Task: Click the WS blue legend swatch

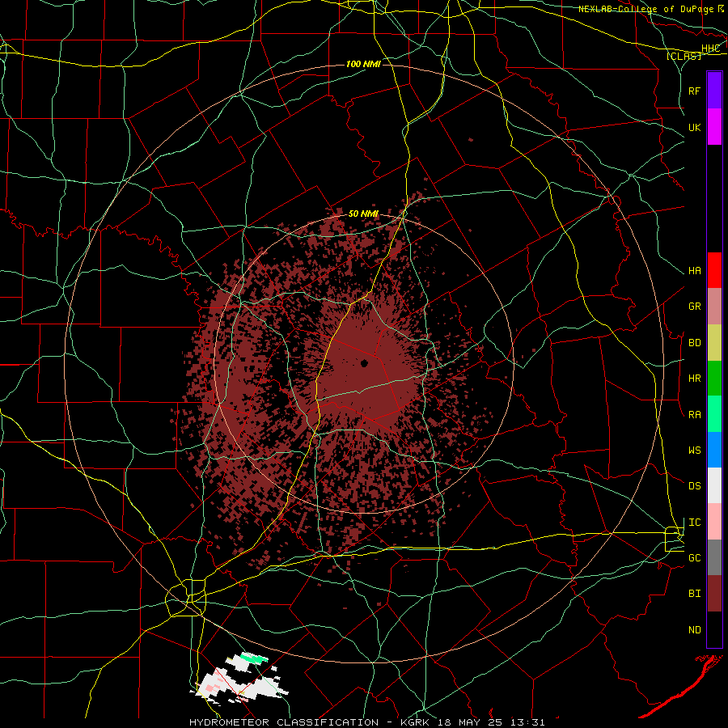Action: click(x=714, y=450)
